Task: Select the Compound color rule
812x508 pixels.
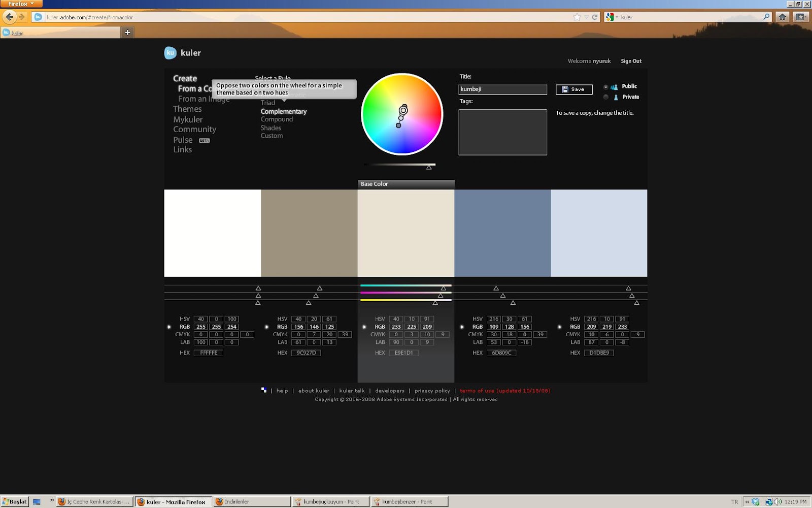Action: [277, 119]
